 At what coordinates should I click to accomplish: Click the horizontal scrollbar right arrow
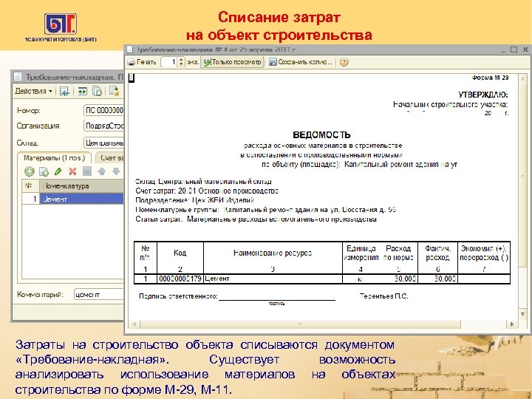(x=511, y=324)
